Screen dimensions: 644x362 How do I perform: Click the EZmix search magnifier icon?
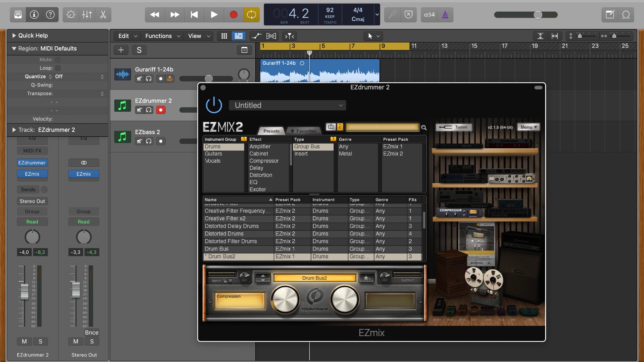[424, 128]
